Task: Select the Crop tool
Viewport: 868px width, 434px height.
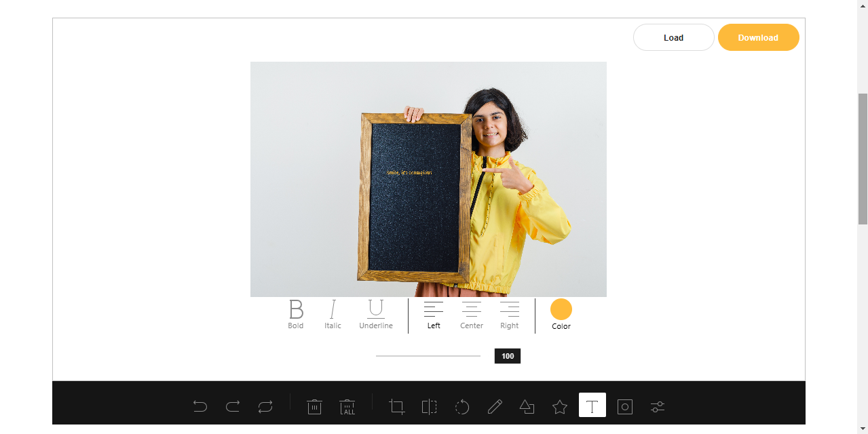Action: click(397, 406)
